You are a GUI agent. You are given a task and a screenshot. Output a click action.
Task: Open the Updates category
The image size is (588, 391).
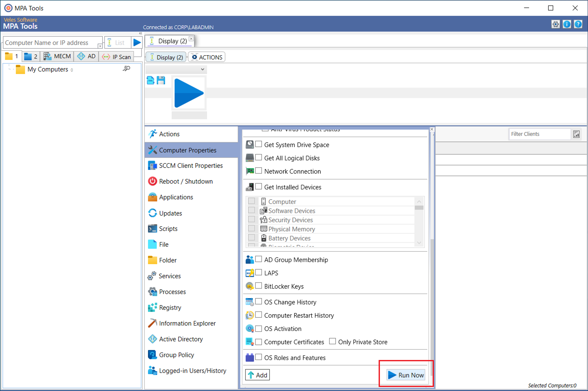point(191,213)
